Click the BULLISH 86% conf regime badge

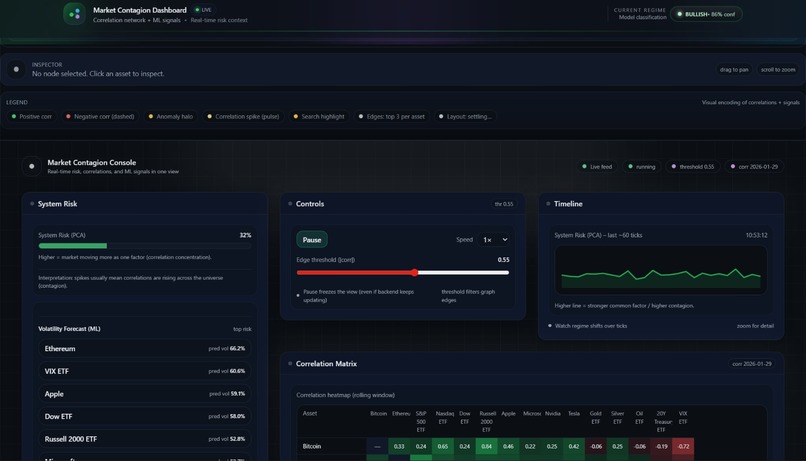click(706, 14)
